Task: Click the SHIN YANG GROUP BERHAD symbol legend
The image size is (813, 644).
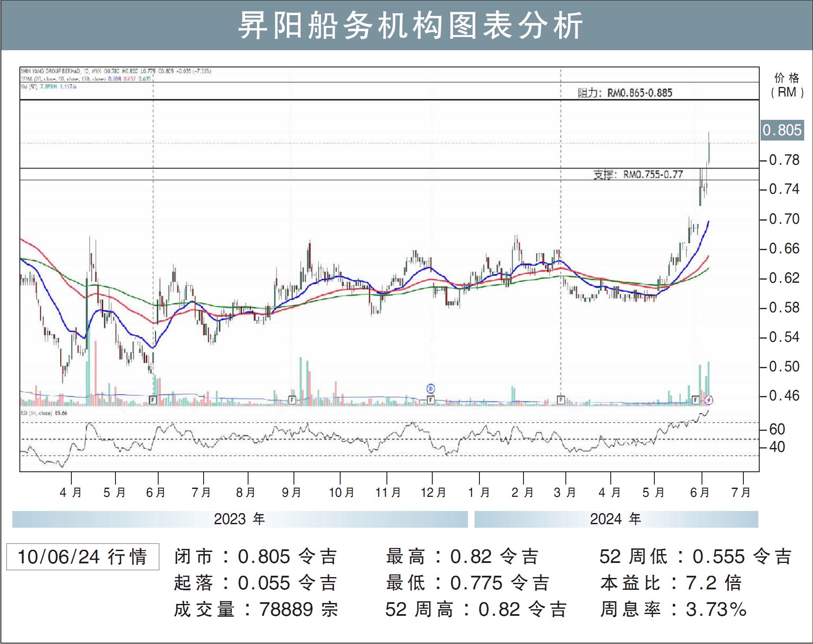Action: (116, 71)
